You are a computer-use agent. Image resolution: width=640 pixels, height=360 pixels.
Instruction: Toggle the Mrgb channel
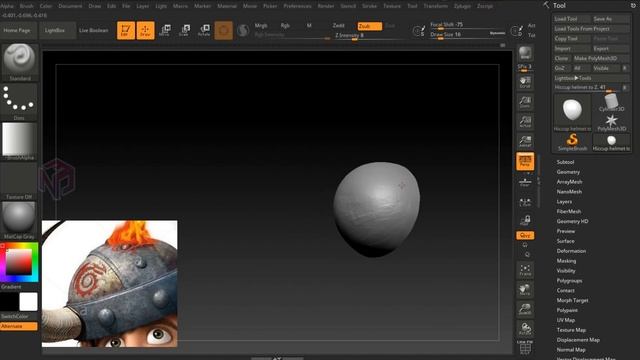tap(261, 26)
